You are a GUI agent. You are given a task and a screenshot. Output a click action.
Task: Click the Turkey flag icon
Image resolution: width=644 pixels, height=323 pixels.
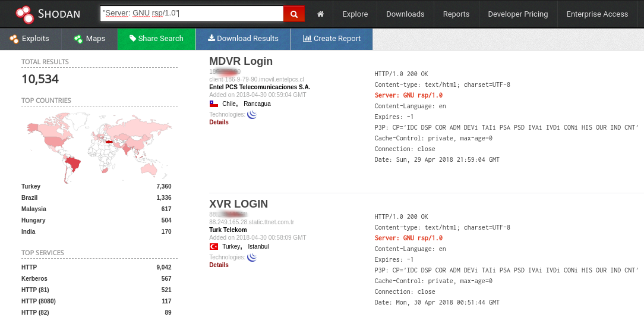tap(214, 246)
